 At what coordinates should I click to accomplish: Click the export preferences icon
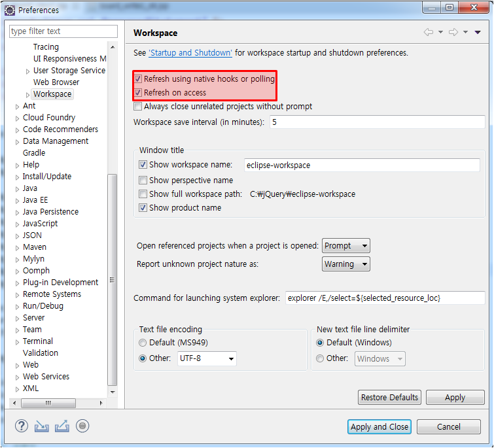[62, 426]
